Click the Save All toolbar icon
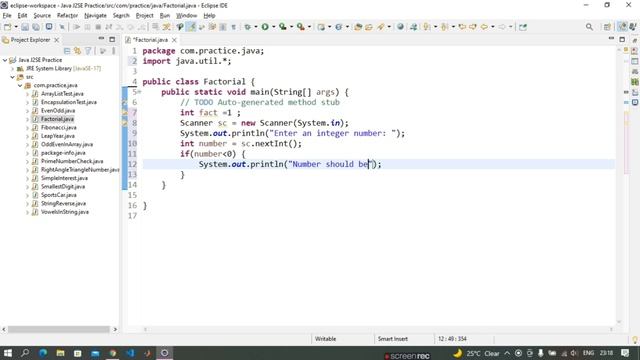 (36, 27)
